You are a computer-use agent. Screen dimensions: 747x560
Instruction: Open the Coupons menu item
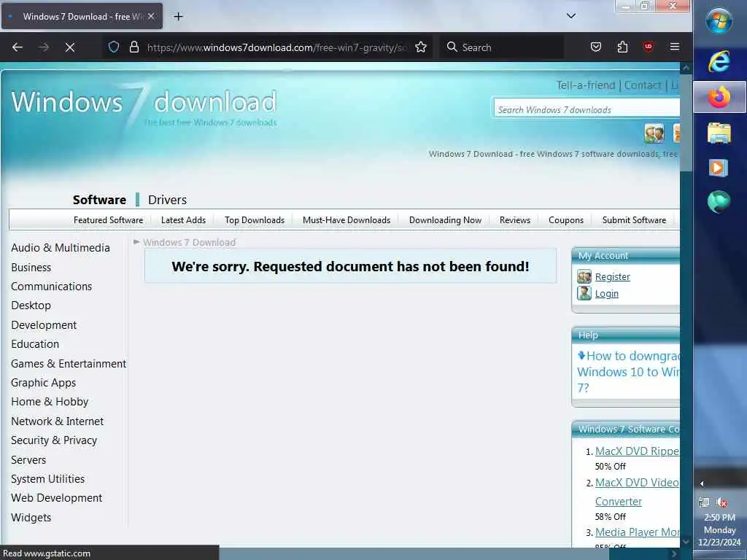566,220
